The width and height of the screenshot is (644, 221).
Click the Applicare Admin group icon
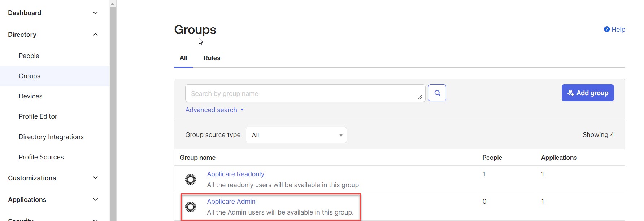191,207
